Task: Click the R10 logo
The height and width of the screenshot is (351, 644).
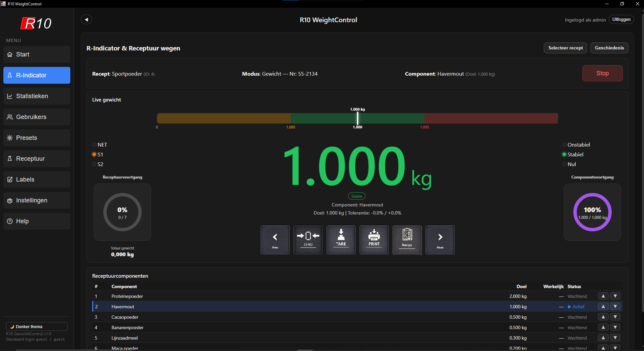Action: [36, 23]
